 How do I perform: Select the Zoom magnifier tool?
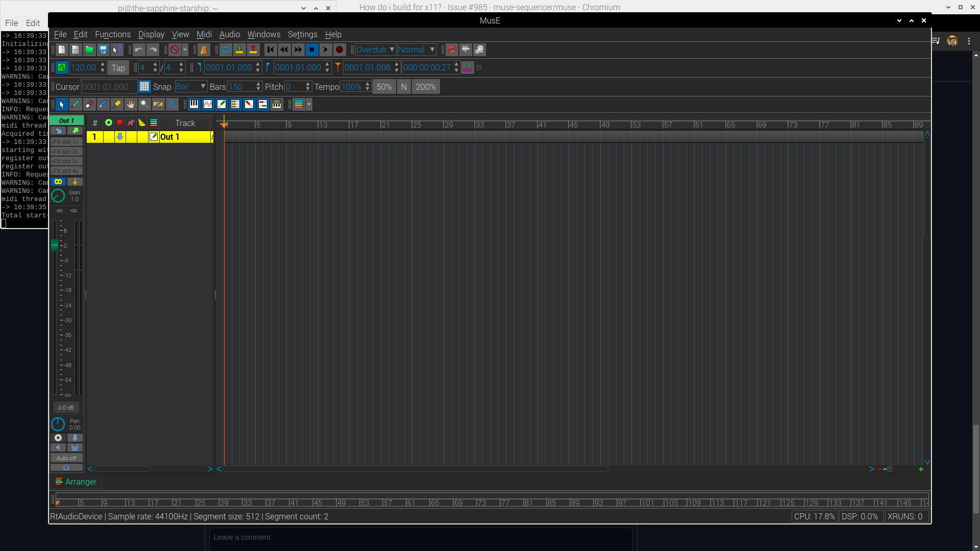tap(145, 105)
